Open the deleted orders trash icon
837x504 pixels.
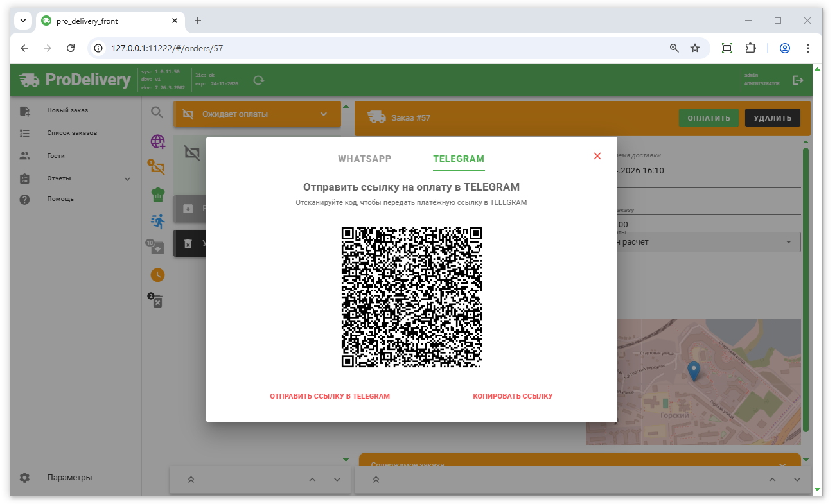click(156, 300)
